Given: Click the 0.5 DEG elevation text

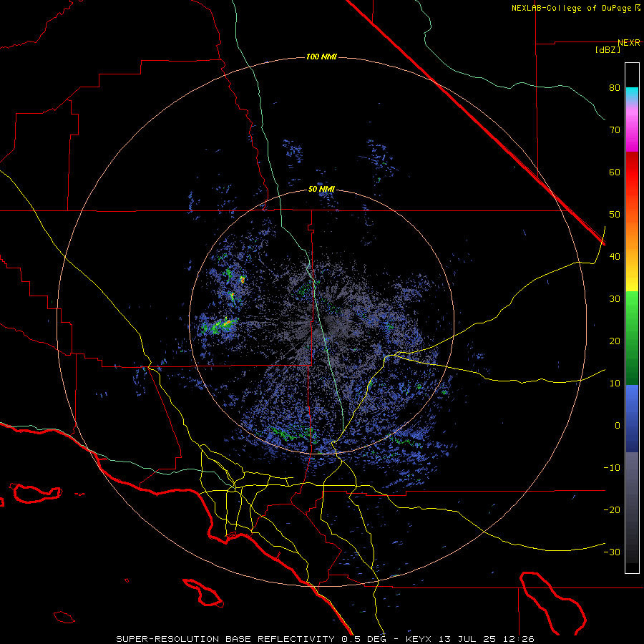Looking at the screenshot, I should tap(366, 639).
